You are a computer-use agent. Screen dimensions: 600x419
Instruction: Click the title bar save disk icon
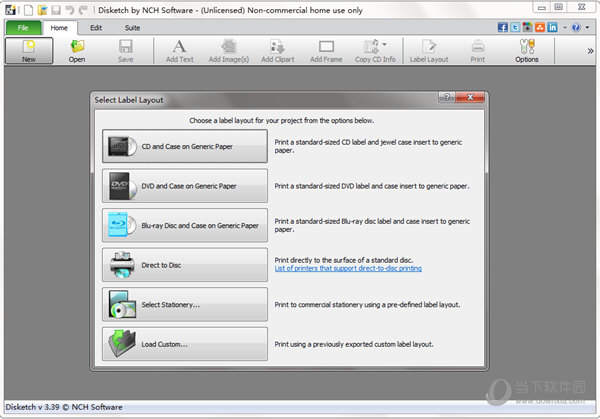point(56,10)
